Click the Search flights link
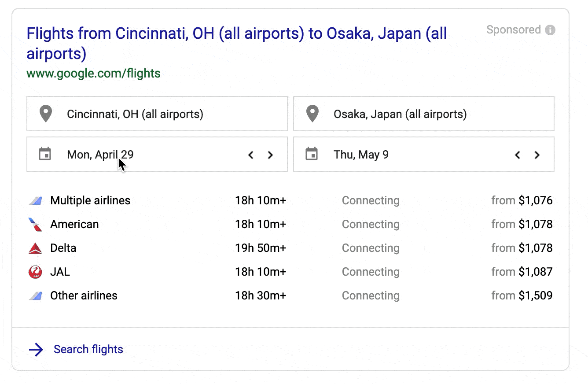588x384 pixels. [88, 350]
